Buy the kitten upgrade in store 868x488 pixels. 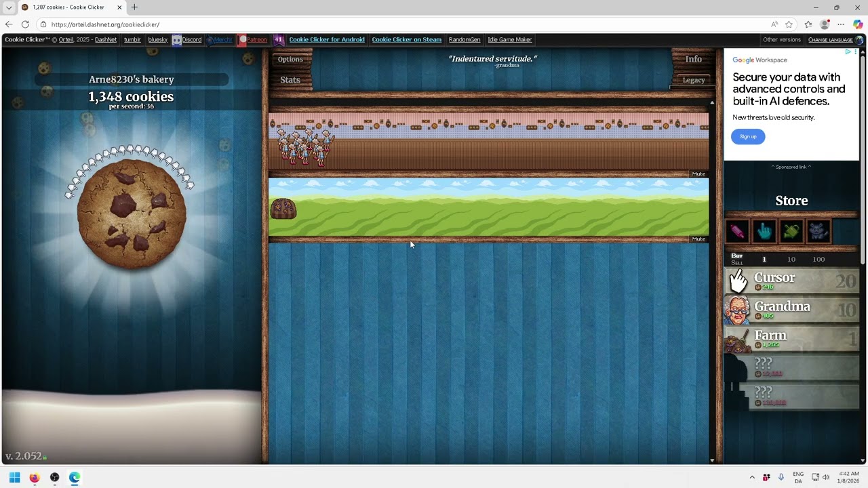pyautogui.click(x=818, y=232)
